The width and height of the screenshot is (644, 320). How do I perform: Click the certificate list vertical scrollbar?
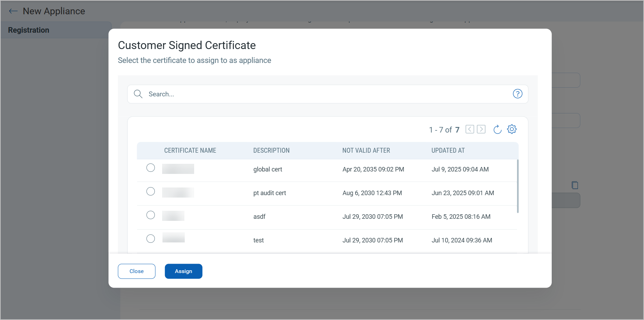pyautogui.click(x=518, y=186)
